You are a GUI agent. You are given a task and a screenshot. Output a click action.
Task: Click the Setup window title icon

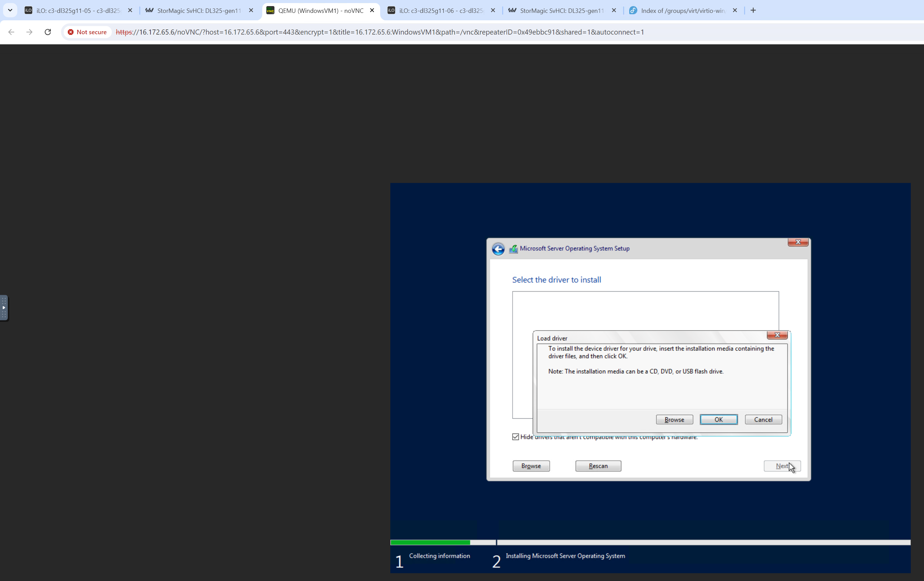(x=513, y=249)
